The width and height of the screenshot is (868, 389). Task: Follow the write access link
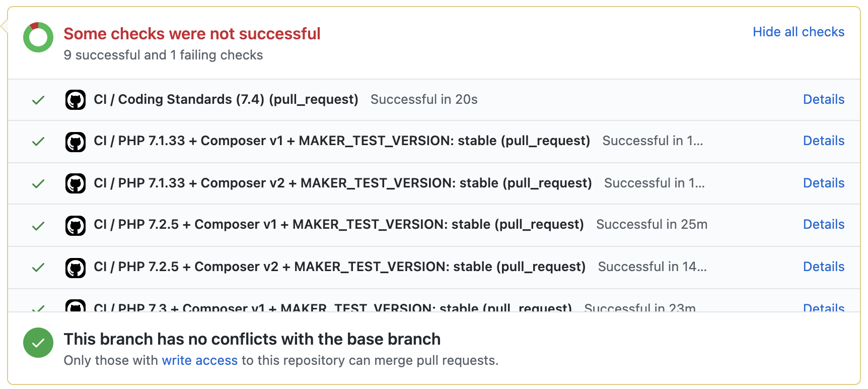click(199, 360)
